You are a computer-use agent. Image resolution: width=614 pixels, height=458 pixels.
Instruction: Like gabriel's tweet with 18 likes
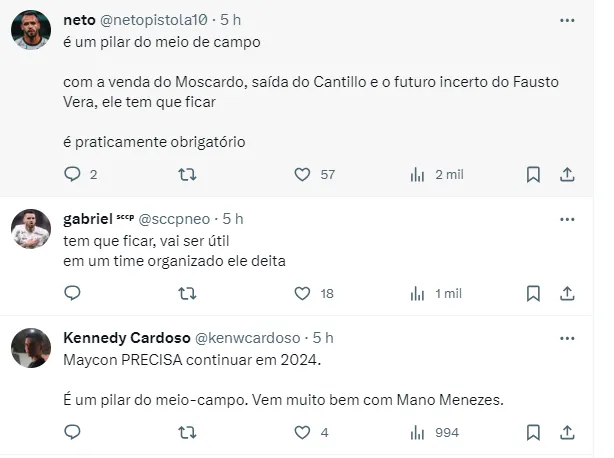(x=302, y=293)
